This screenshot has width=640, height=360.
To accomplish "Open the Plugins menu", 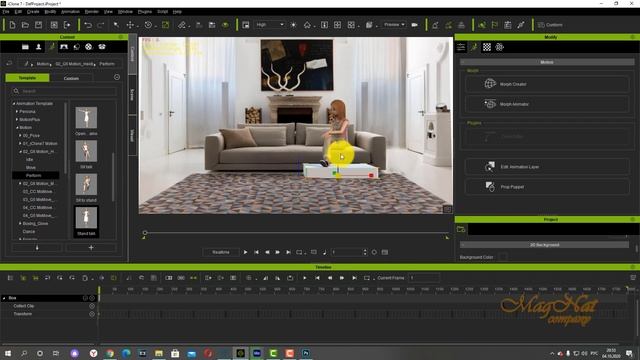I will click(144, 12).
